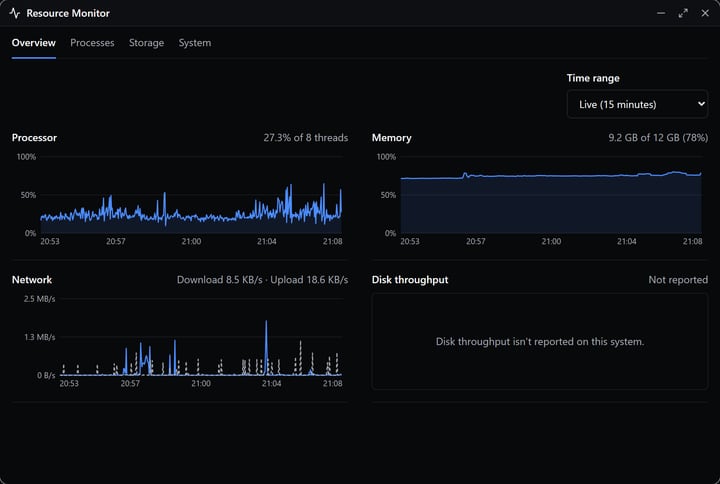Click the Resource Monitor title text
The width and height of the screenshot is (720, 484).
click(x=68, y=13)
